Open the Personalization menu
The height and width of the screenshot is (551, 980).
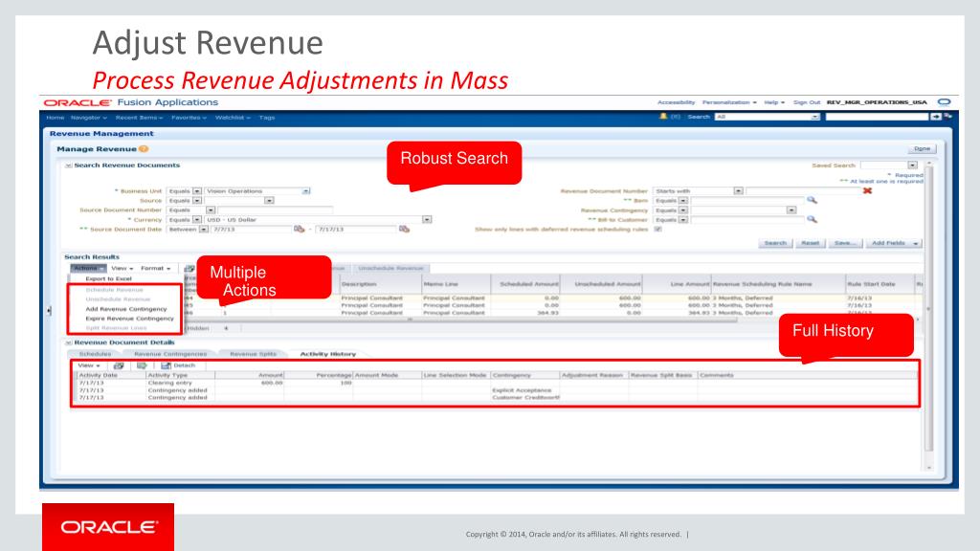(x=729, y=102)
